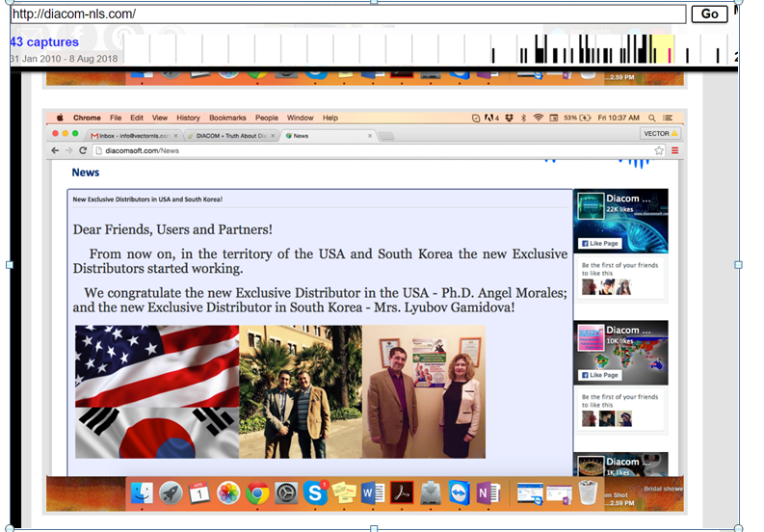Open the VECTOR profile button
Screen dimensions: 764x532
660,134
